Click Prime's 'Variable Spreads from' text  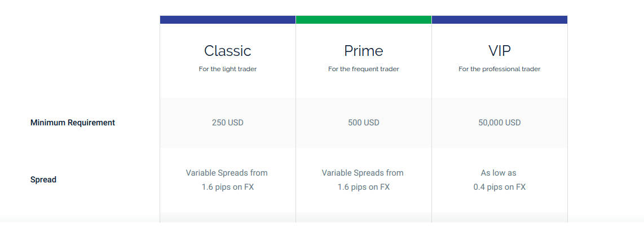[x=363, y=173]
